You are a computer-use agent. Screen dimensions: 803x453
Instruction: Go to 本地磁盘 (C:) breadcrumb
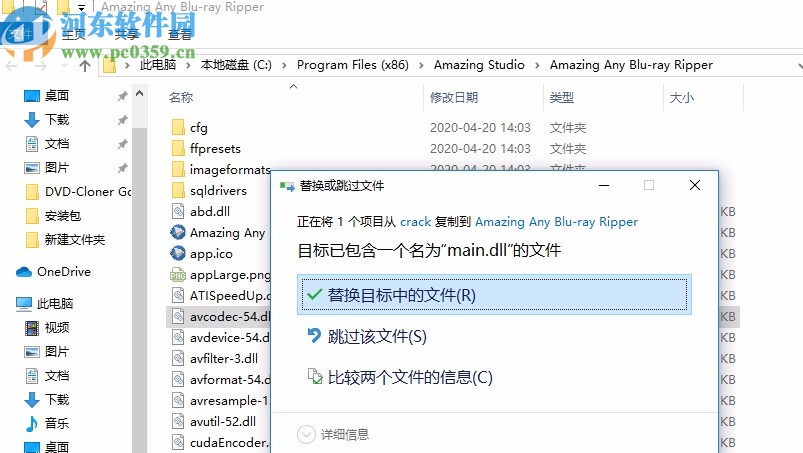point(236,65)
